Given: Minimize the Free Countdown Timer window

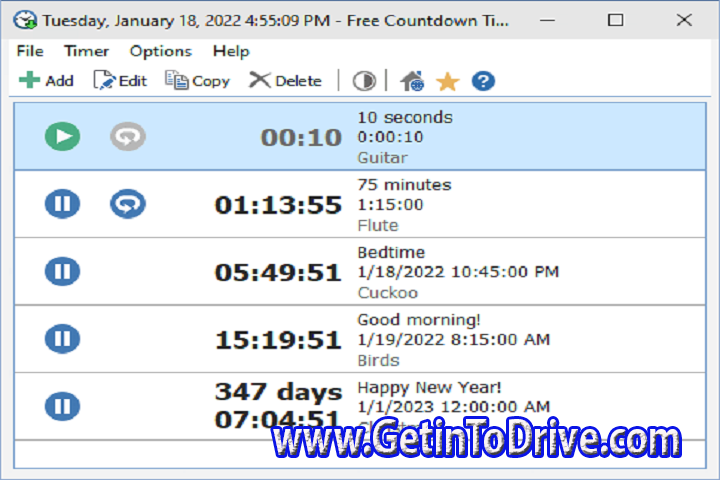Looking at the screenshot, I should click(x=547, y=20).
